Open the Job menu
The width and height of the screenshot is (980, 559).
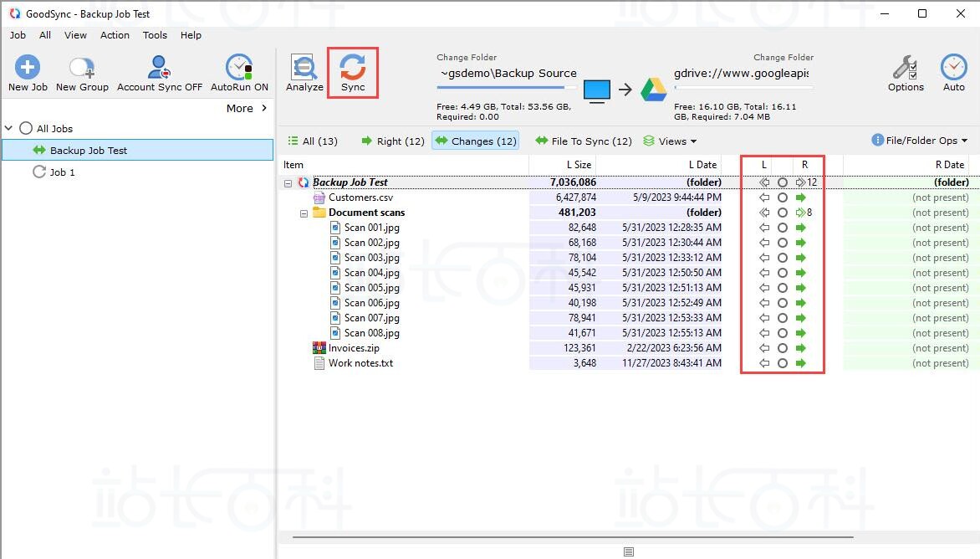(18, 35)
